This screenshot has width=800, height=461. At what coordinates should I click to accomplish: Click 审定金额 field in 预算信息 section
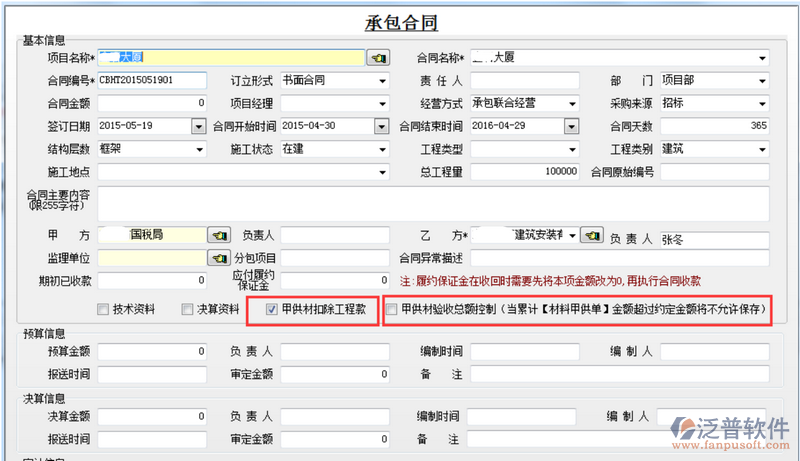tap(335, 374)
